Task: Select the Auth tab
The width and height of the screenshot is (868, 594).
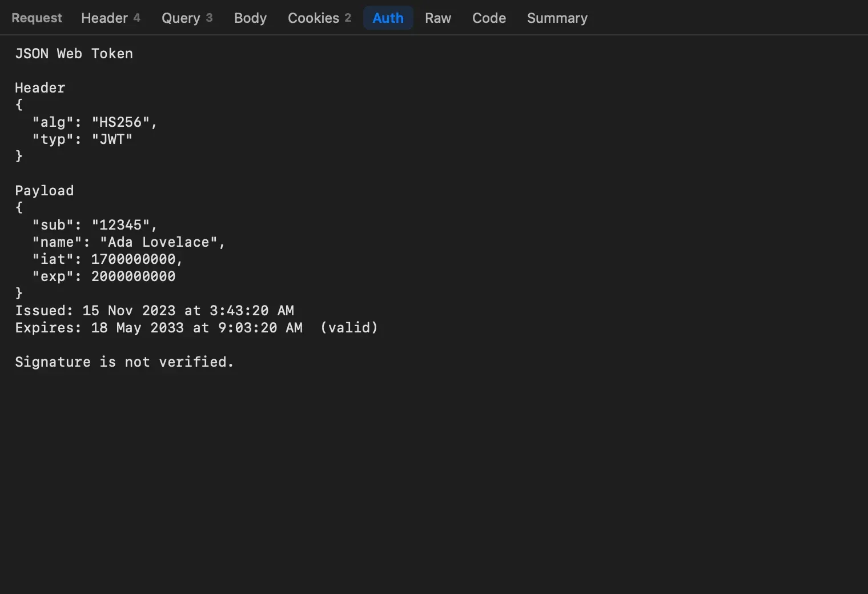Action: 388,18
